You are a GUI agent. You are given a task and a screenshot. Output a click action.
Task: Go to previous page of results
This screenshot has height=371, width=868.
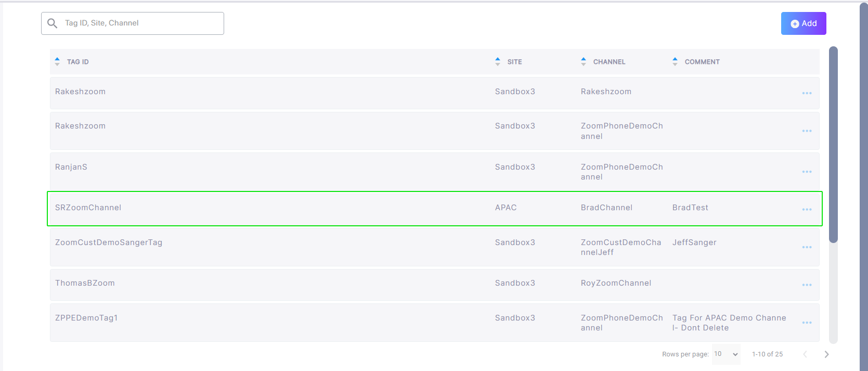[x=805, y=354]
